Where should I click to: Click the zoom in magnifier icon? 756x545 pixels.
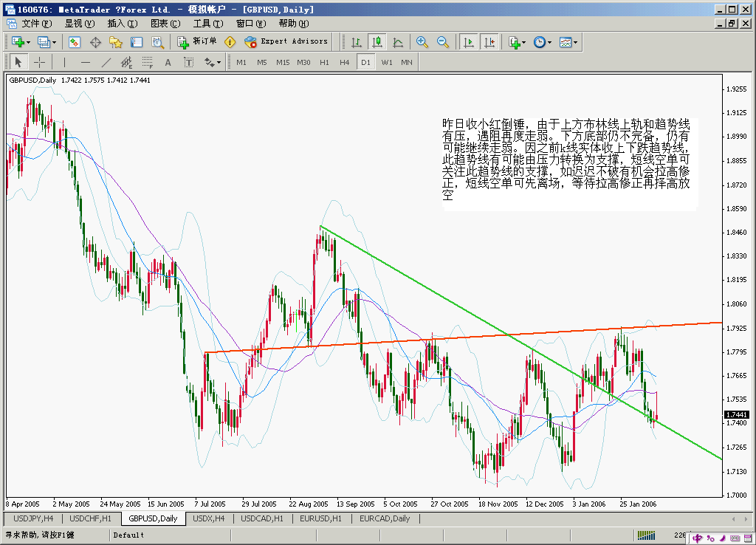coord(422,42)
